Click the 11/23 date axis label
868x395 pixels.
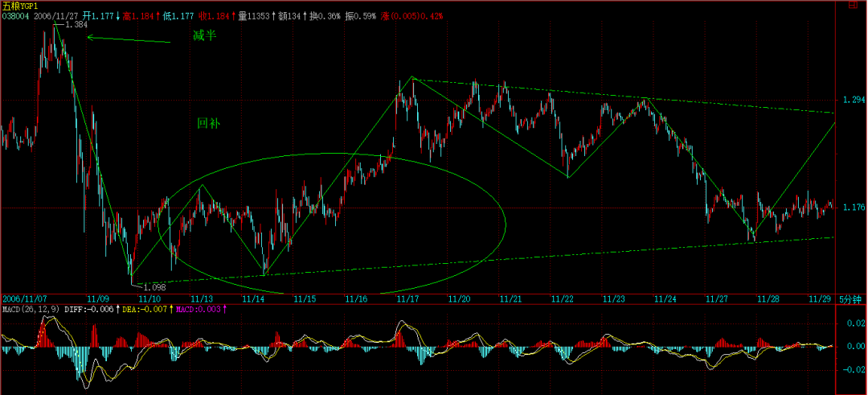point(614,298)
